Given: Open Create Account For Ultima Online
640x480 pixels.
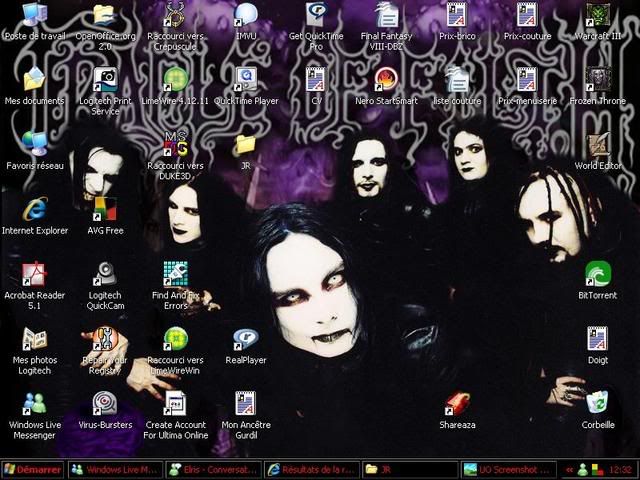Looking at the screenshot, I should click(x=176, y=403).
